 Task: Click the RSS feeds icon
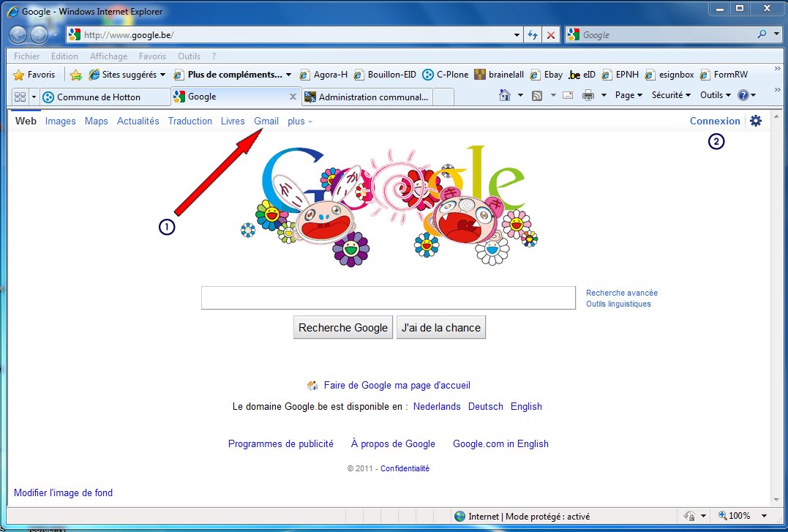(x=537, y=95)
